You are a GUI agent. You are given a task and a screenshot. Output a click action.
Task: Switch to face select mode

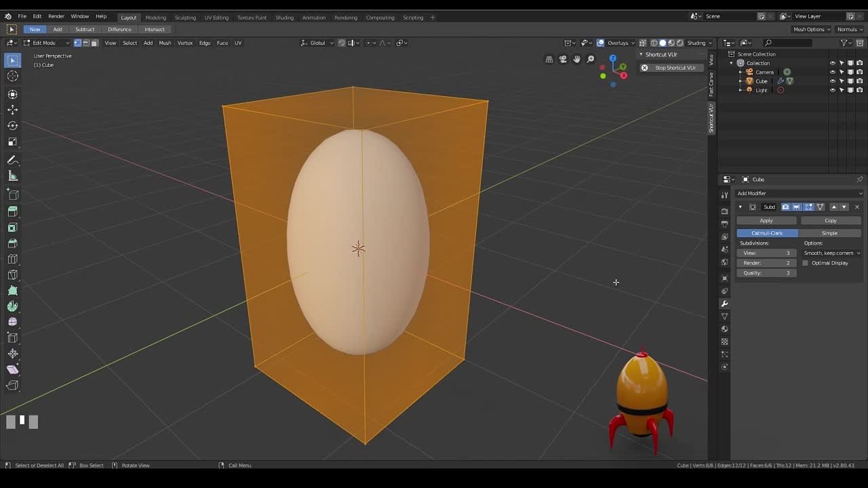94,43
